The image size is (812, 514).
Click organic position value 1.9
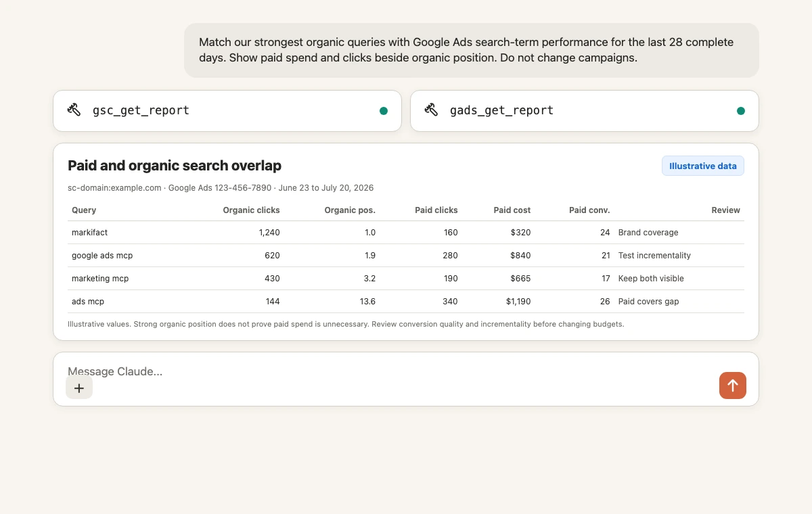tap(370, 256)
